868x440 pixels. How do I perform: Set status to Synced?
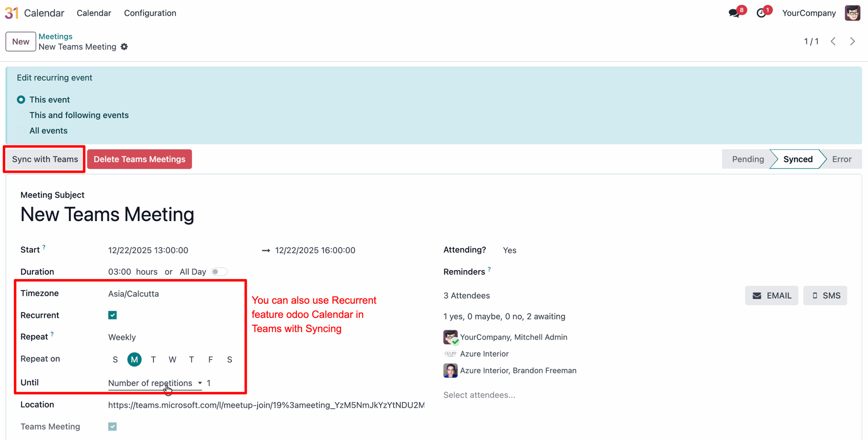pyautogui.click(x=798, y=159)
